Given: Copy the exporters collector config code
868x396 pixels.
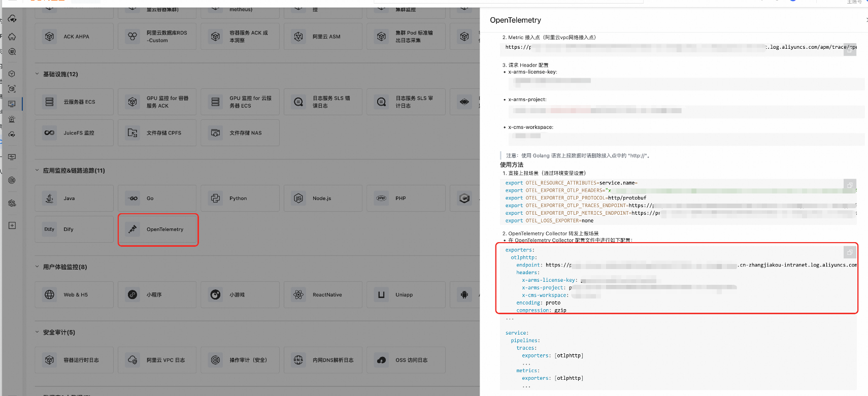Looking at the screenshot, I should [850, 252].
